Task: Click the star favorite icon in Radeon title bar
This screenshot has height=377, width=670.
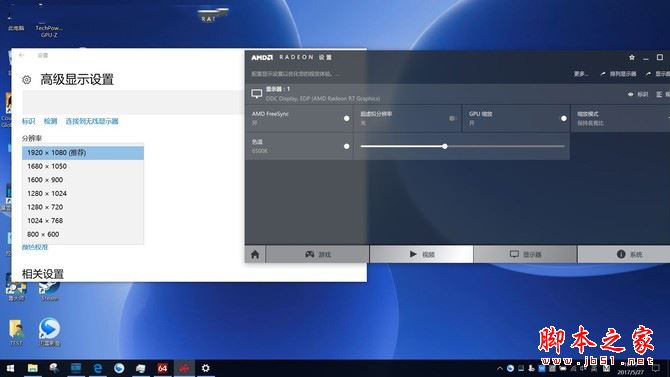Action: 632,57
